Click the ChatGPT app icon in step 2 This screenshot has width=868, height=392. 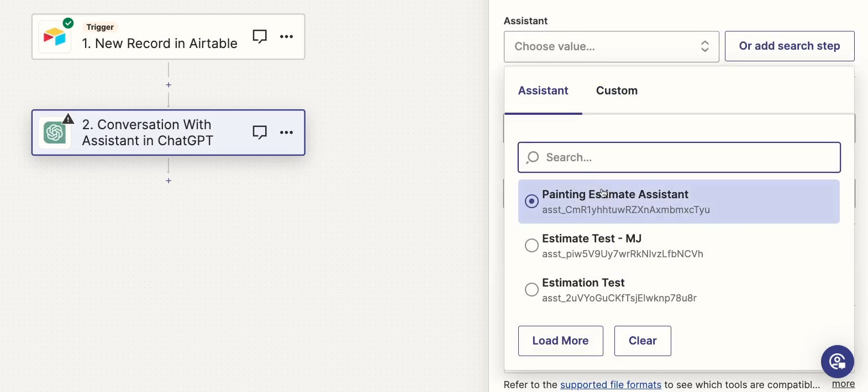point(55,133)
